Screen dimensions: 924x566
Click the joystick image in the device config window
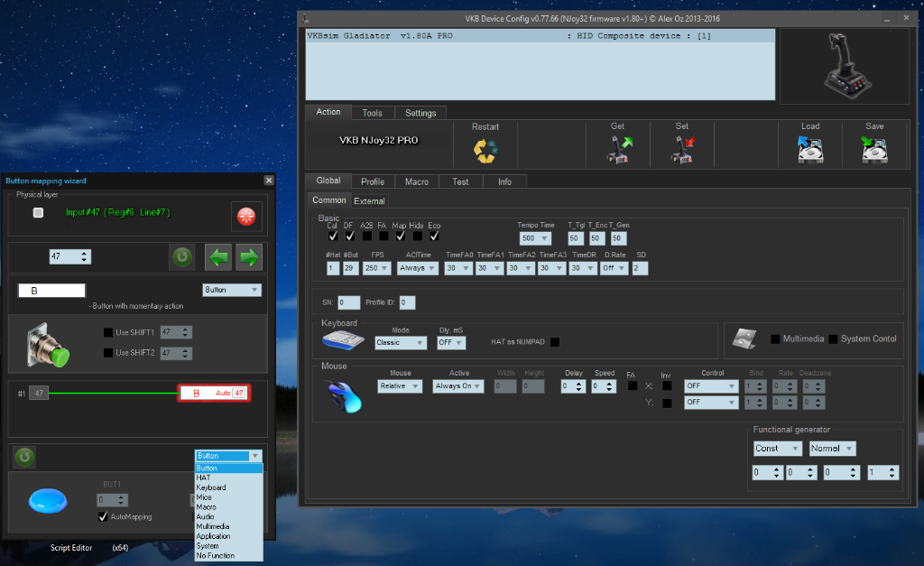(x=846, y=66)
